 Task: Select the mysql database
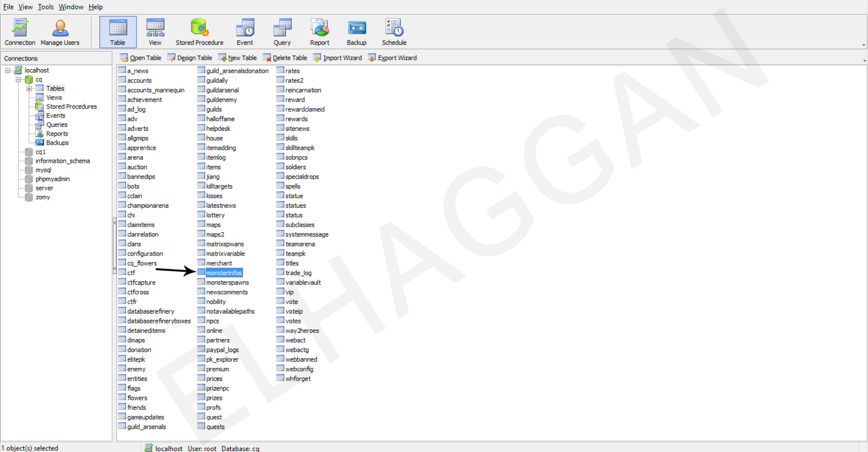click(43, 170)
